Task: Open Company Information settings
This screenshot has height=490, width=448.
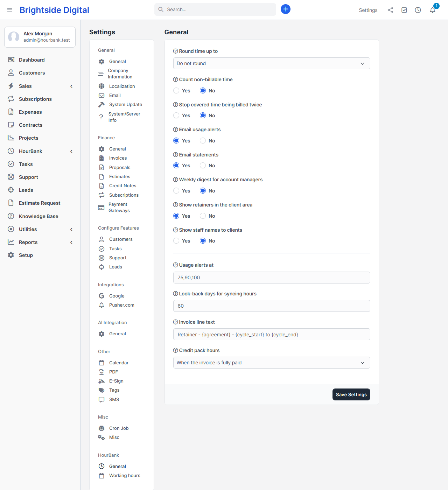Action: 120,74
